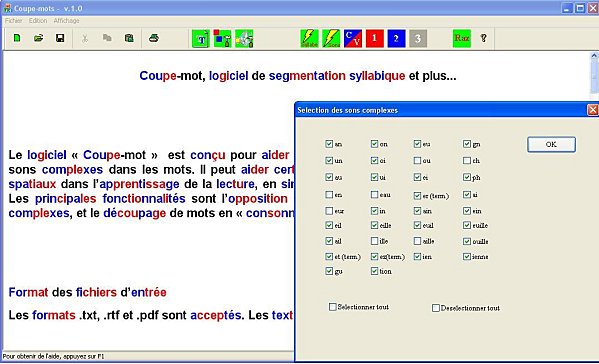Viewport: 599px width, 364px height.
Task: Create a new document with the toolbar icon
Action: click(x=17, y=38)
